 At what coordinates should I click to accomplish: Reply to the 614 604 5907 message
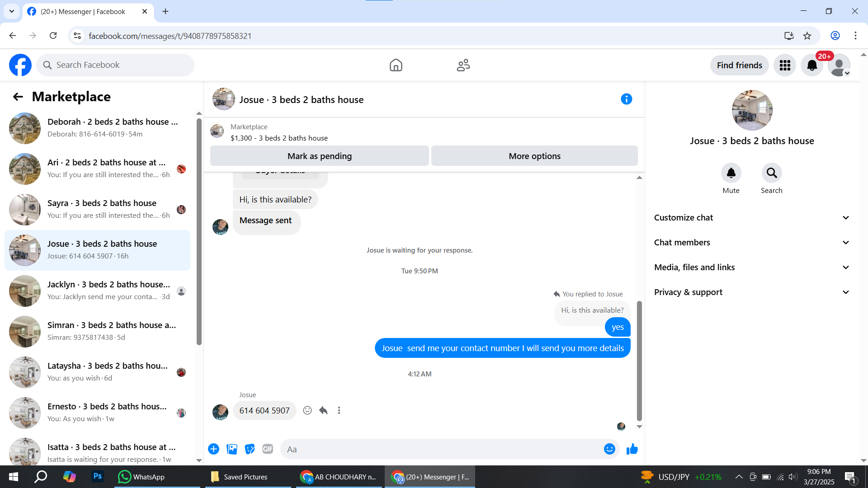pos(323,410)
